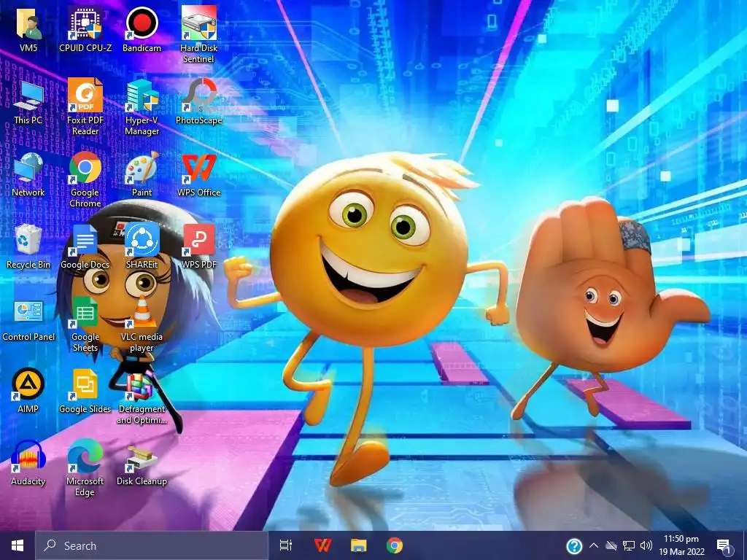Open the Windows Start menu
The image size is (747, 560).
click(18, 545)
